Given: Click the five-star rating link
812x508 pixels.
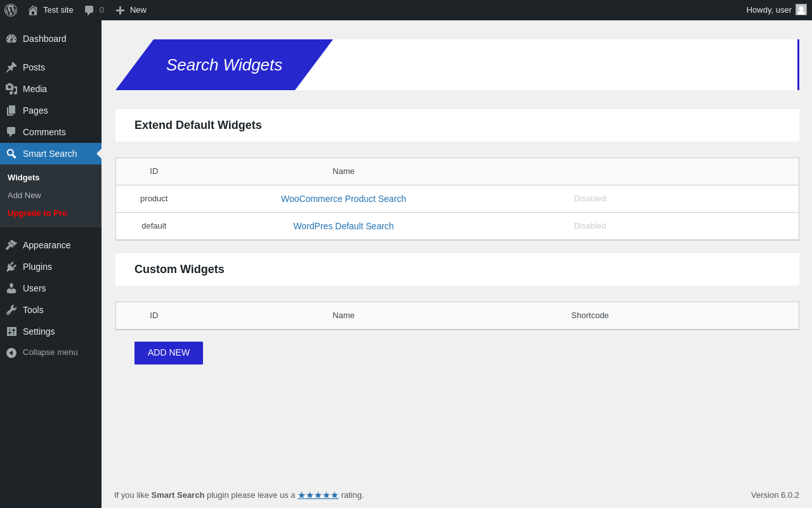Looking at the screenshot, I should (318, 495).
